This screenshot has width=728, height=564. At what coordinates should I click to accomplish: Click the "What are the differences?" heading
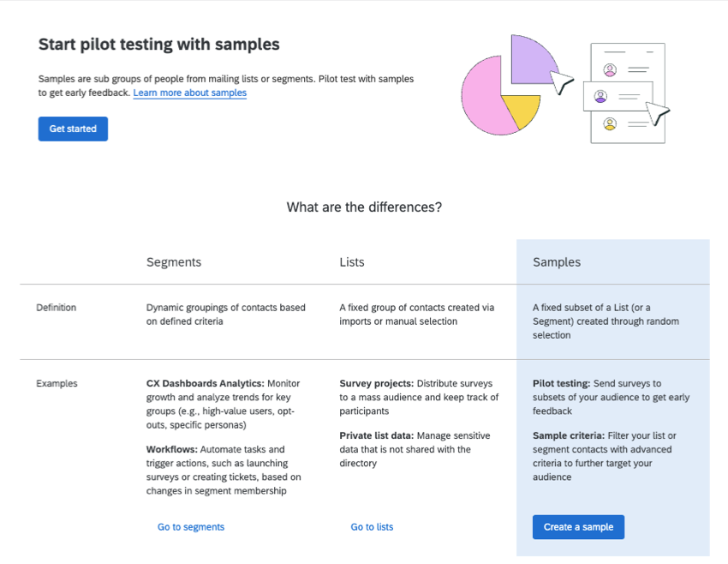tap(364, 207)
